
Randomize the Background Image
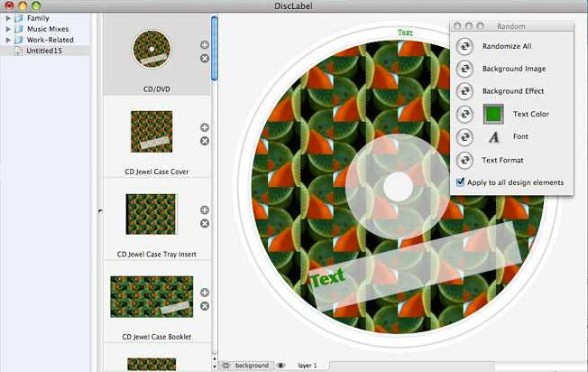465,69
